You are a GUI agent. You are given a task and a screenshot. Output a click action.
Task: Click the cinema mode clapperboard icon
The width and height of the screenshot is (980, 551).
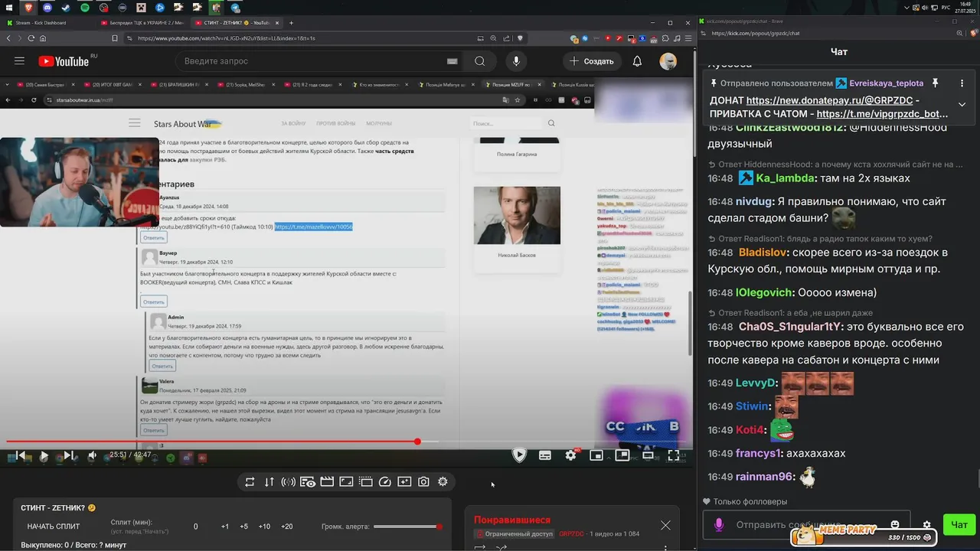[327, 482]
